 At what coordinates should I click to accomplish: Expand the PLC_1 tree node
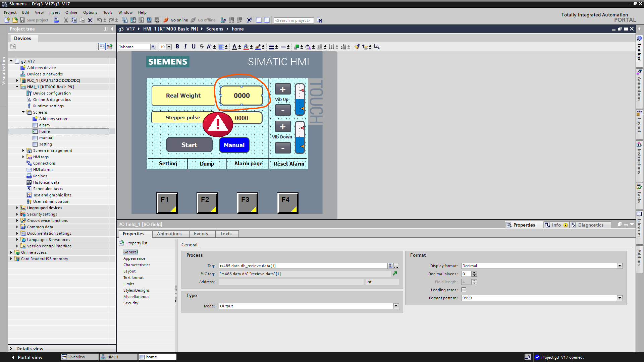click(x=17, y=80)
